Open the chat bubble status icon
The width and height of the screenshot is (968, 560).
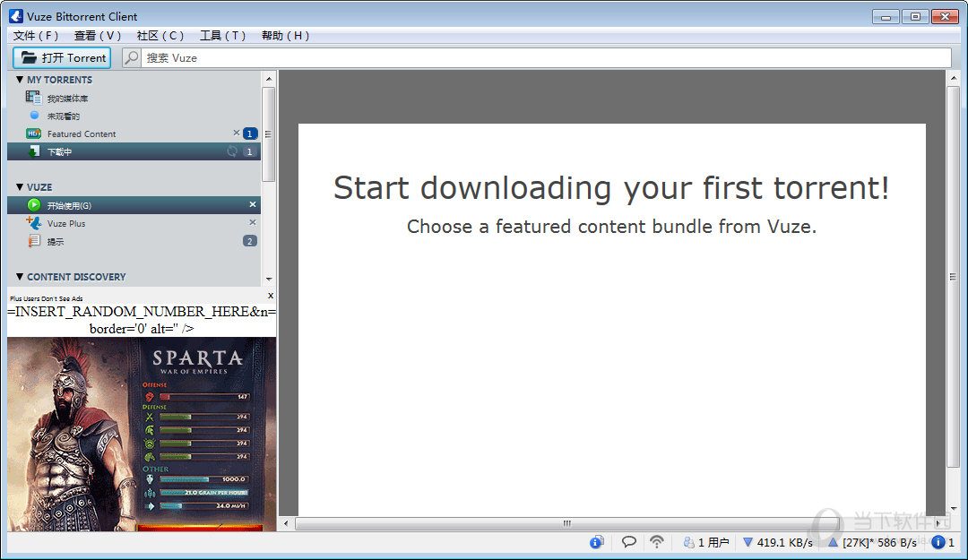(628, 542)
